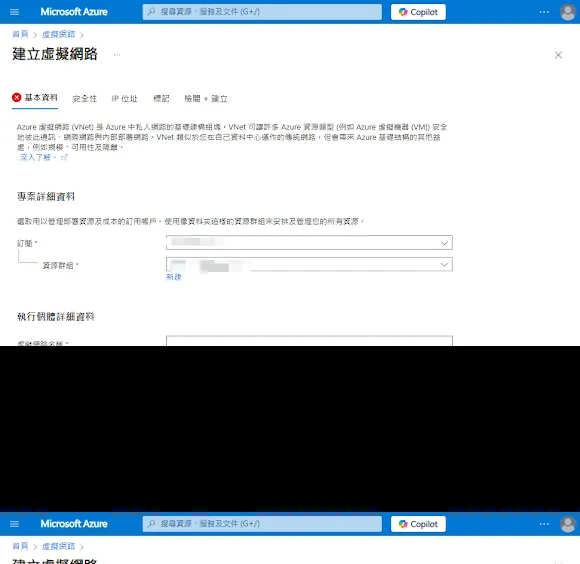This screenshot has height=564, width=580.
Task: Click the 虛擬網路 breadcrumb below the upper header
Action: [x=58, y=34]
